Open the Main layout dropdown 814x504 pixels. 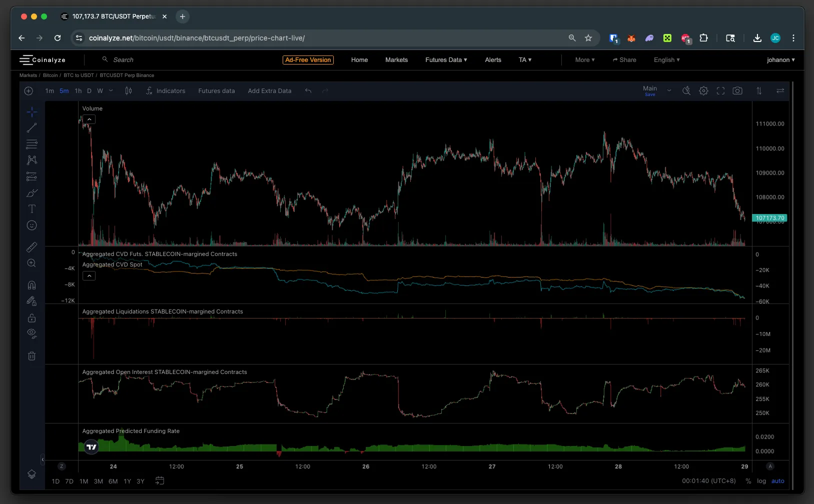[x=669, y=90]
